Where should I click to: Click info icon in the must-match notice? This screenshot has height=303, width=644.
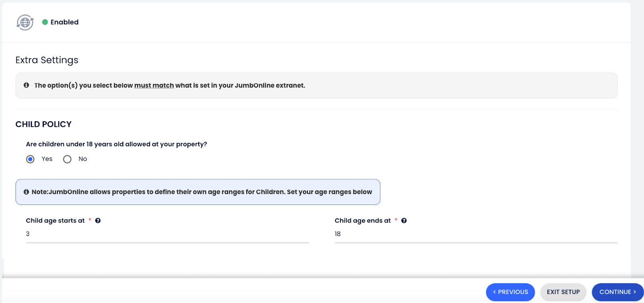[26, 85]
